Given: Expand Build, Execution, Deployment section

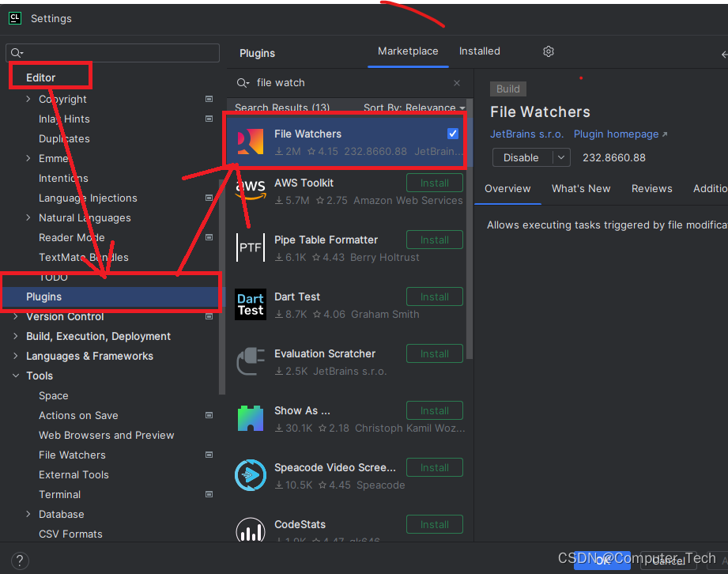Looking at the screenshot, I should [15, 336].
